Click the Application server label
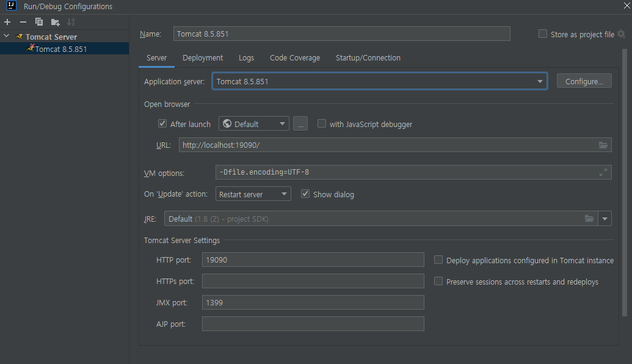Viewport: 632px width, 364px height. [x=174, y=81]
